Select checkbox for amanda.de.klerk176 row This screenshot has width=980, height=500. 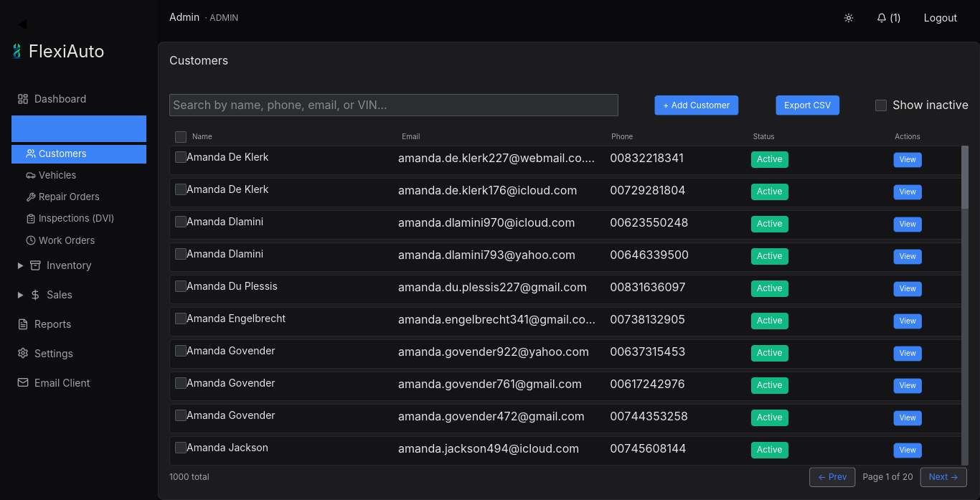(181, 189)
